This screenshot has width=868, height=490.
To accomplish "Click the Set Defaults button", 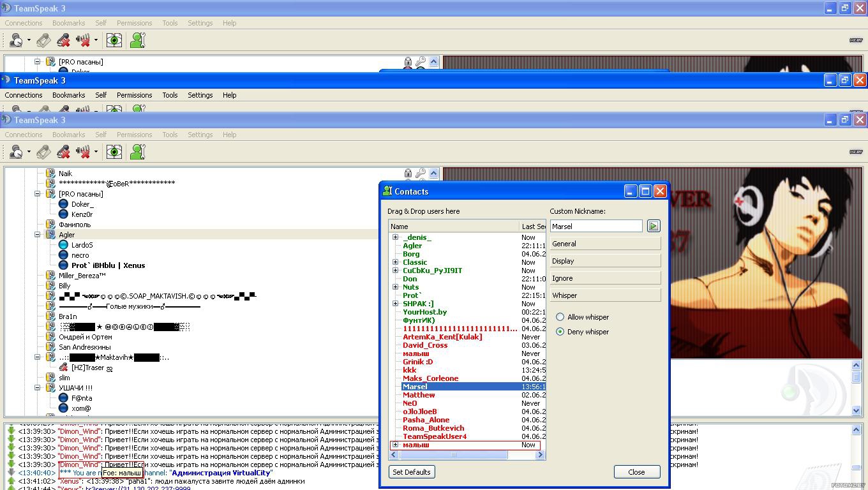I will click(x=412, y=472).
